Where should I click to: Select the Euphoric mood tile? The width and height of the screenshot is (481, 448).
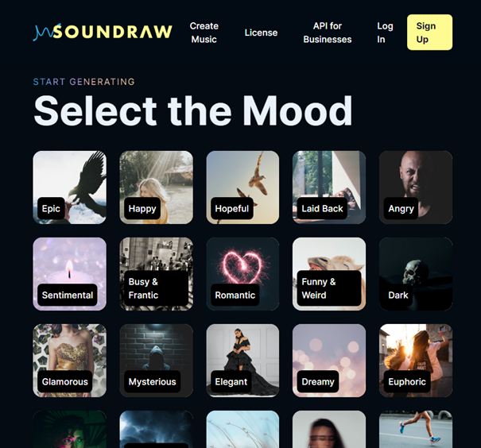416,361
